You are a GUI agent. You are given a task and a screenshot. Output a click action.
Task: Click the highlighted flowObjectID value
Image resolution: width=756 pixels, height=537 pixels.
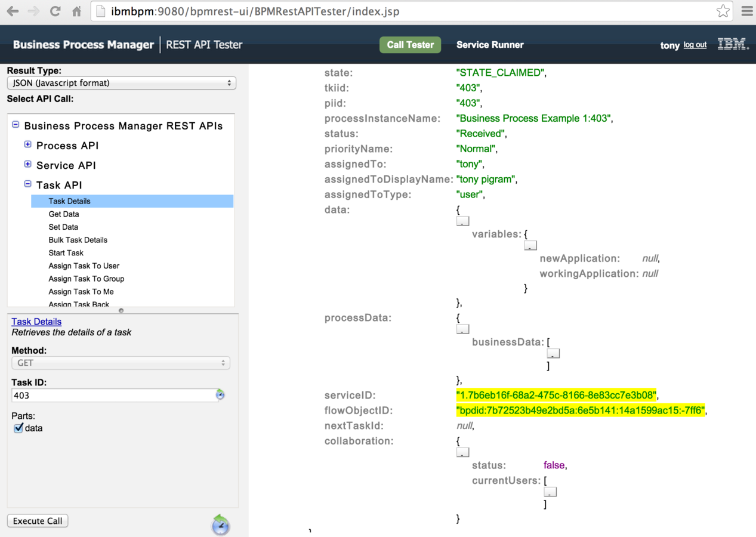(581, 411)
